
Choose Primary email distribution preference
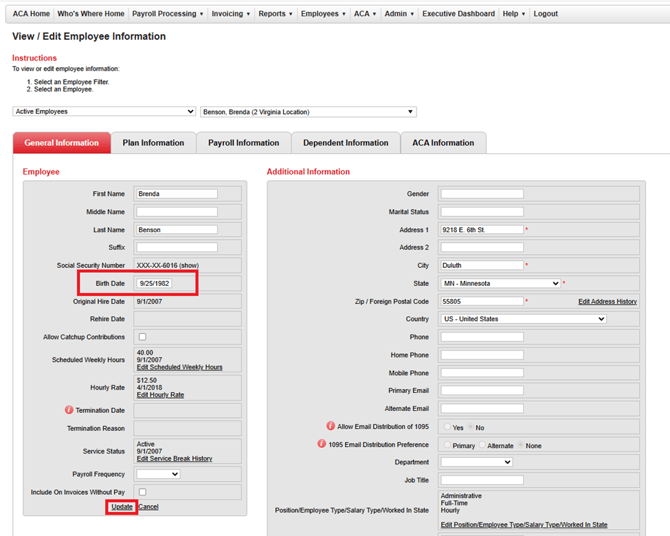(446, 445)
